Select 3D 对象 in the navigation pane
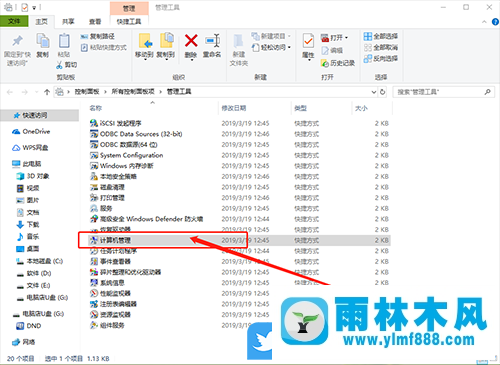Screen dimensions: 500x365 [38, 176]
